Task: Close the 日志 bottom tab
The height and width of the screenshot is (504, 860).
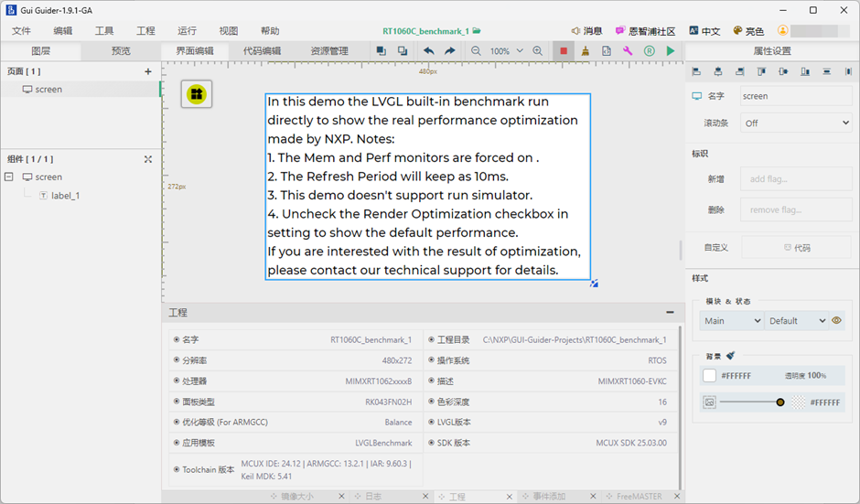Action: (x=425, y=496)
